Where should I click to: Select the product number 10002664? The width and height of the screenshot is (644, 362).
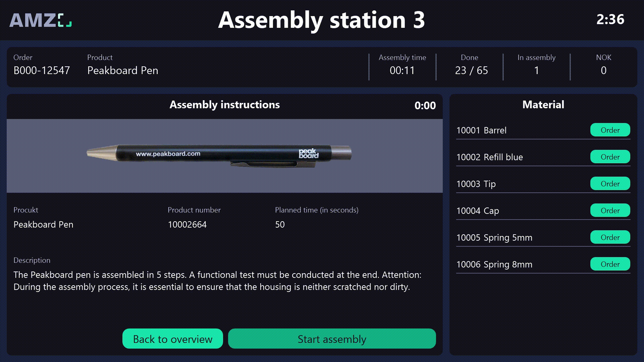pos(188,225)
